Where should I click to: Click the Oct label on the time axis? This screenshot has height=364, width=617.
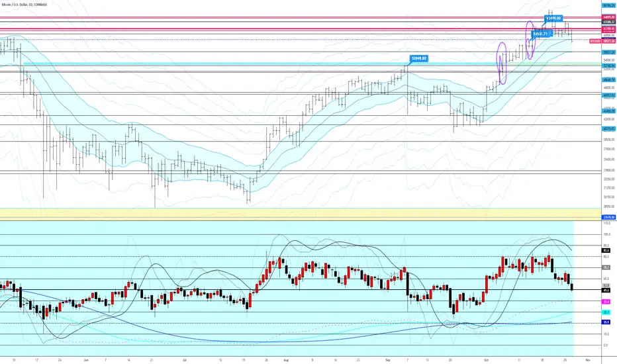point(487,359)
